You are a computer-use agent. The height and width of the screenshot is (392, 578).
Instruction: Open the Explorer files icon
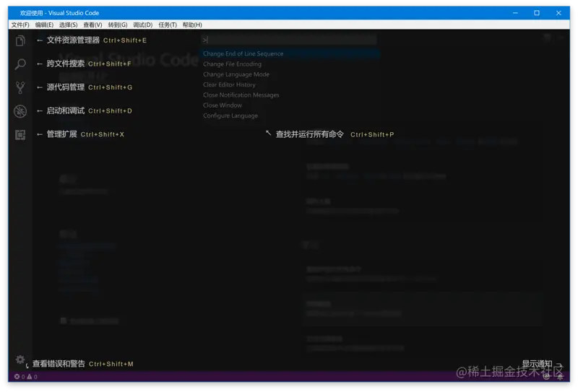tap(21, 40)
